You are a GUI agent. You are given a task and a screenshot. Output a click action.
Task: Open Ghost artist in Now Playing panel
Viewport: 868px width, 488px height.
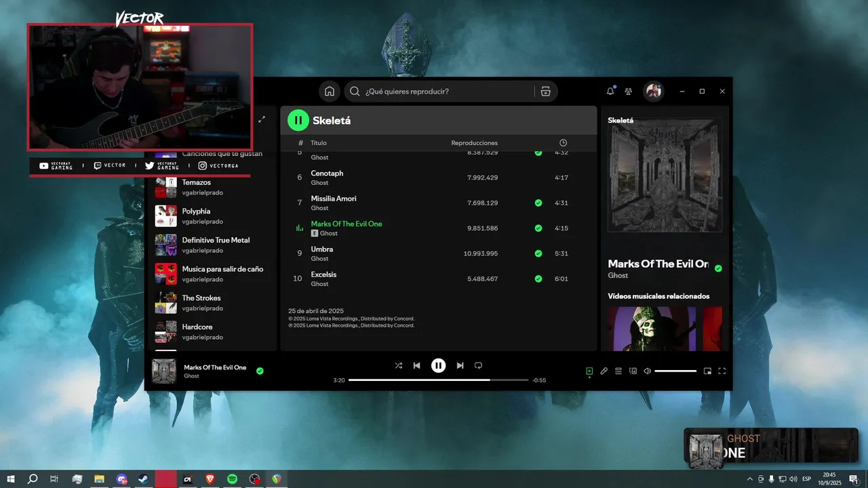[618, 275]
